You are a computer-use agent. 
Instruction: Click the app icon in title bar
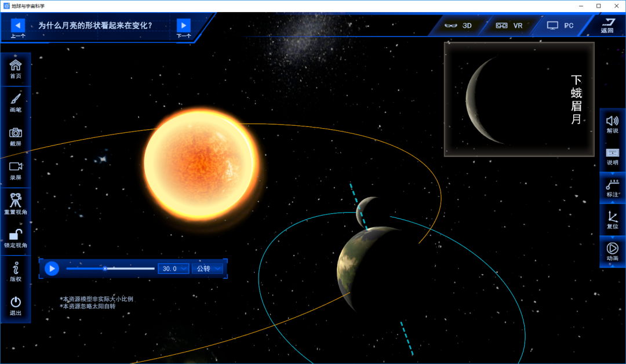6,6
